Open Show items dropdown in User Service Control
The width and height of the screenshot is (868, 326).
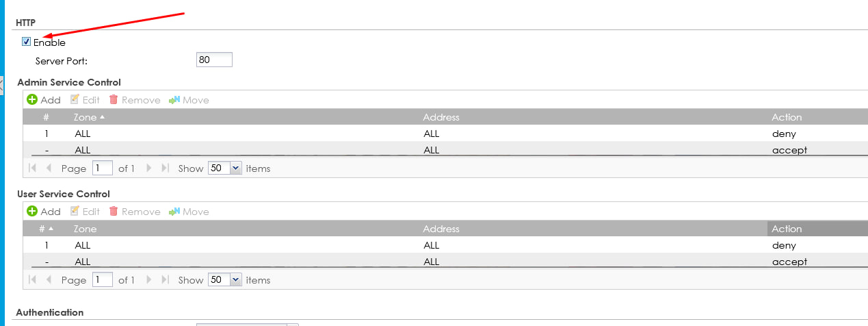pyautogui.click(x=236, y=280)
